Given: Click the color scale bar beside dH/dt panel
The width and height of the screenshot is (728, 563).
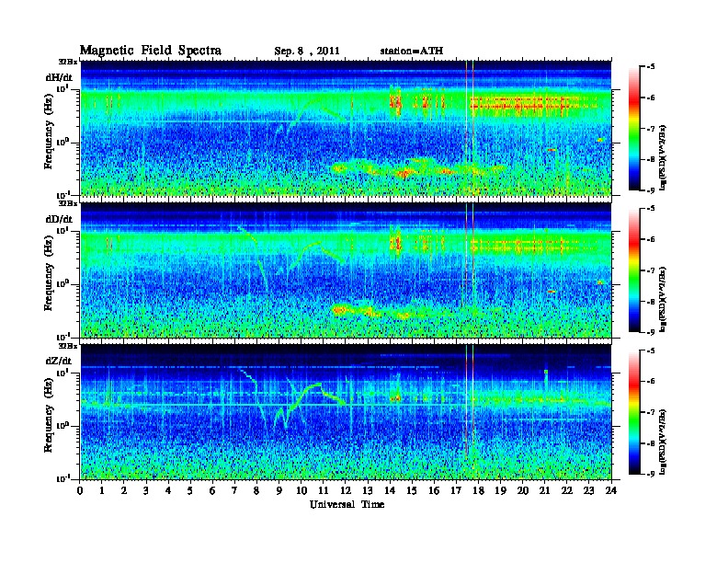Looking at the screenshot, I should 634,129.
